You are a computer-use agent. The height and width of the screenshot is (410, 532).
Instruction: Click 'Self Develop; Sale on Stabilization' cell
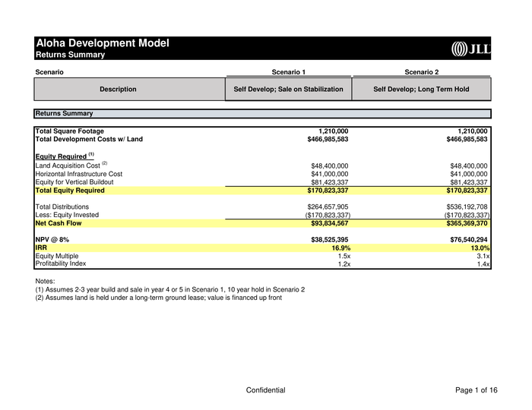tap(288, 89)
